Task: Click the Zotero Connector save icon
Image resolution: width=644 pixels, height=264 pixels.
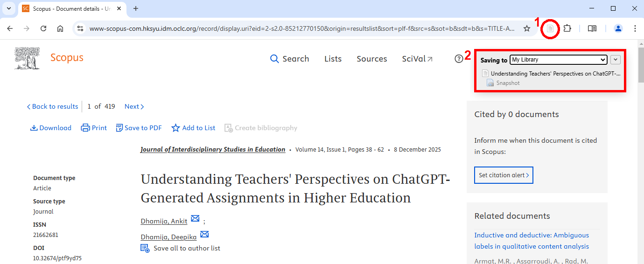Action: (550, 29)
